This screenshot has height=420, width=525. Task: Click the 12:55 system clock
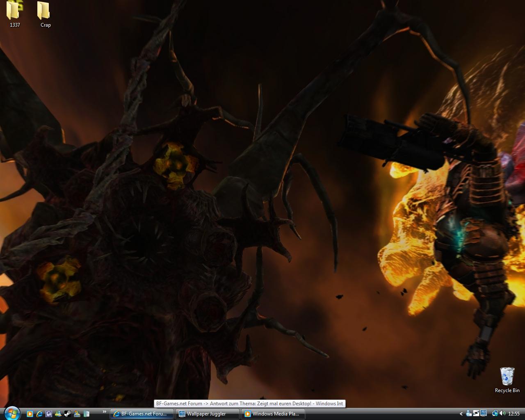tap(514, 413)
